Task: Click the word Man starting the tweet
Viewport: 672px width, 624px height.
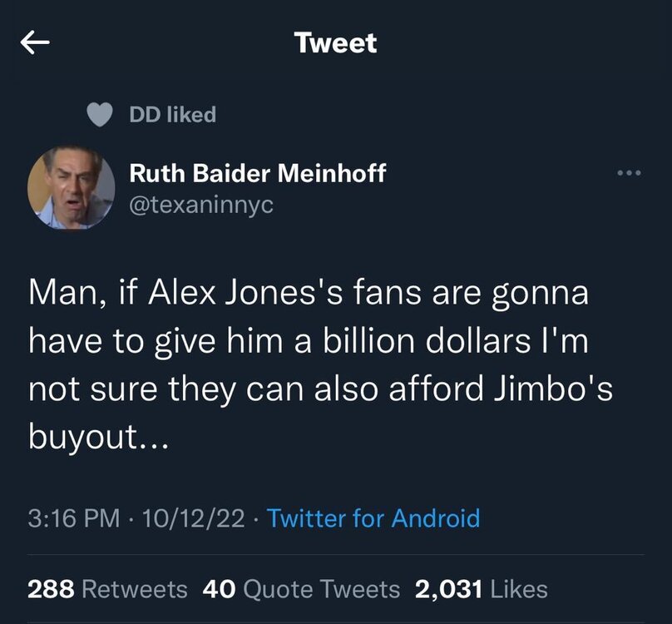Action: tap(61, 294)
